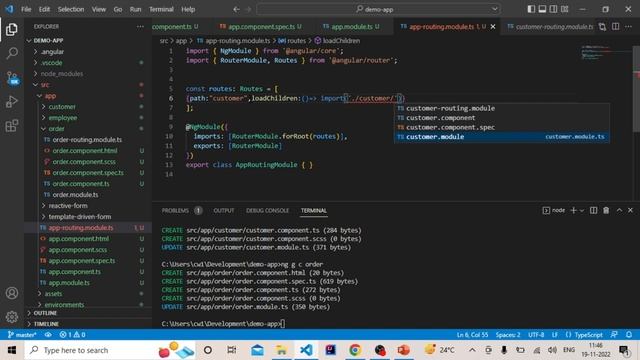
Task: Open Explorer more actions ellipsis
Action: (x=140, y=27)
